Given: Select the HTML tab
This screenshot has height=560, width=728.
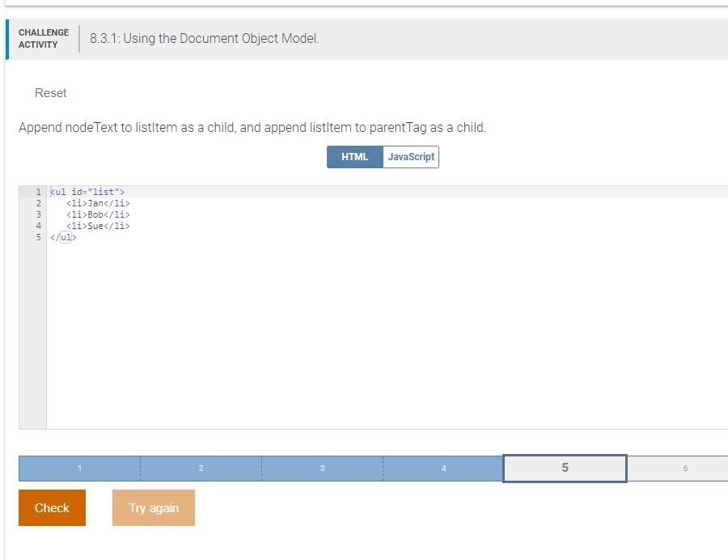Looking at the screenshot, I should click(354, 156).
